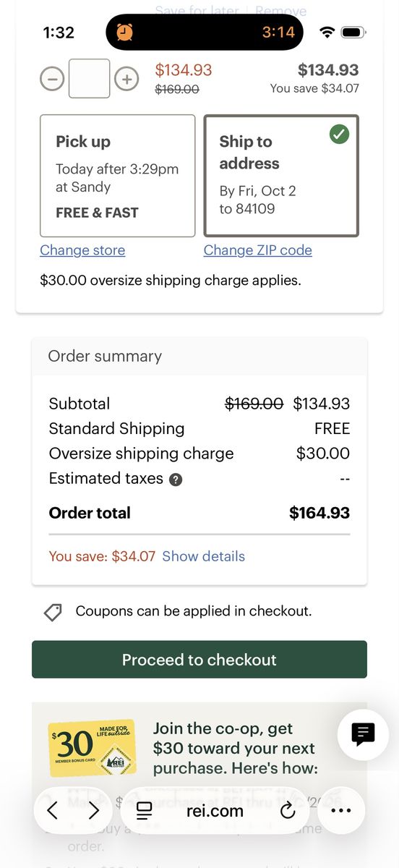Tap the coupon tag icon

53,612
